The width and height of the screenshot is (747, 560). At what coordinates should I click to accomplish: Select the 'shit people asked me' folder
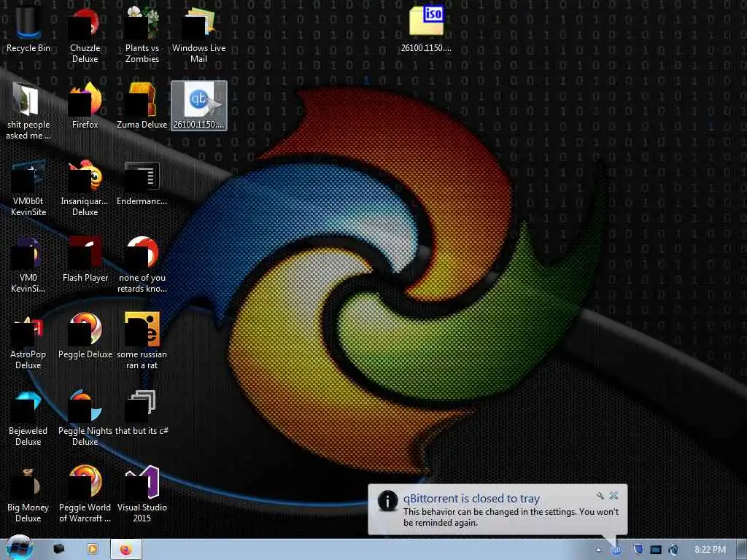(28, 111)
